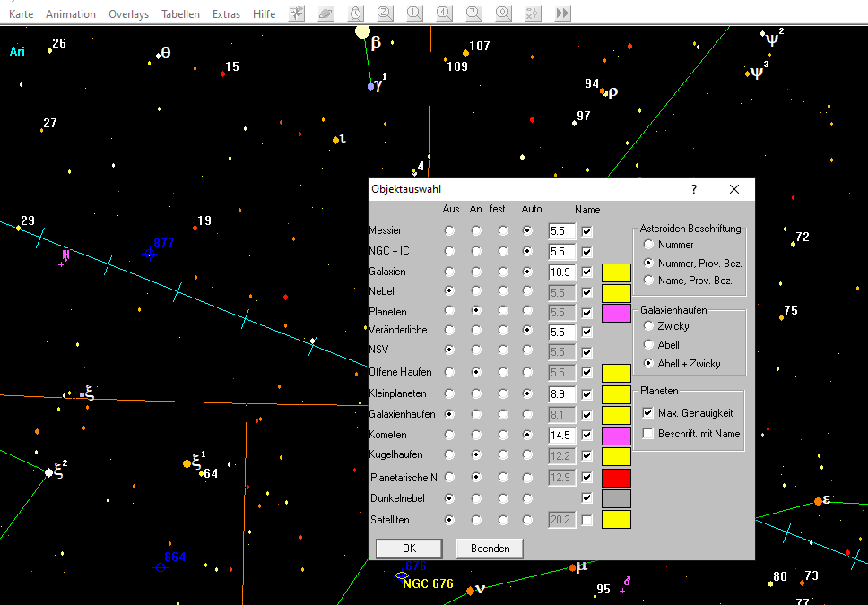
Task: Click the object selection toolbar icon with crosshair
Action: [533, 13]
